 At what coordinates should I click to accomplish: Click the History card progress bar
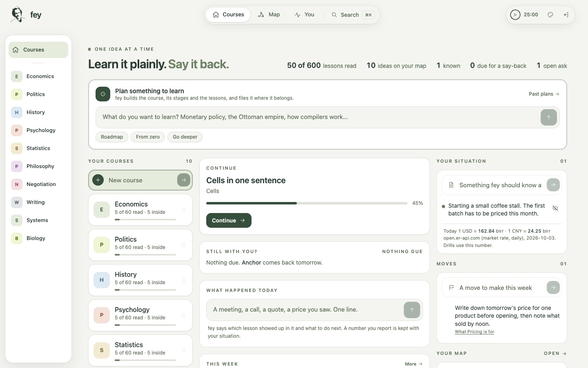[x=145, y=290]
